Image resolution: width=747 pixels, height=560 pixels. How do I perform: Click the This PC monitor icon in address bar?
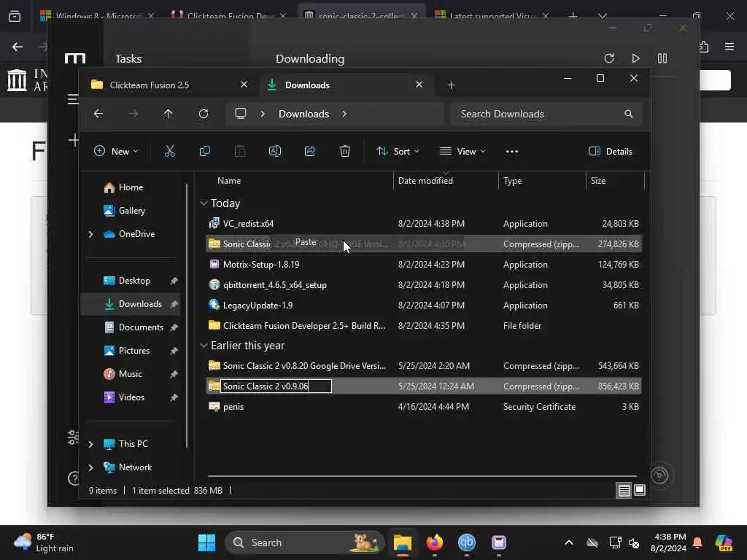[241, 114]
